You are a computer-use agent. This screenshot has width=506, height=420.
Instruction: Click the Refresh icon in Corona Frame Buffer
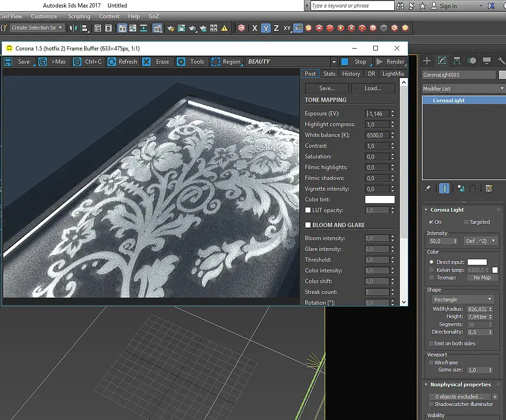(x=112, y=62)
